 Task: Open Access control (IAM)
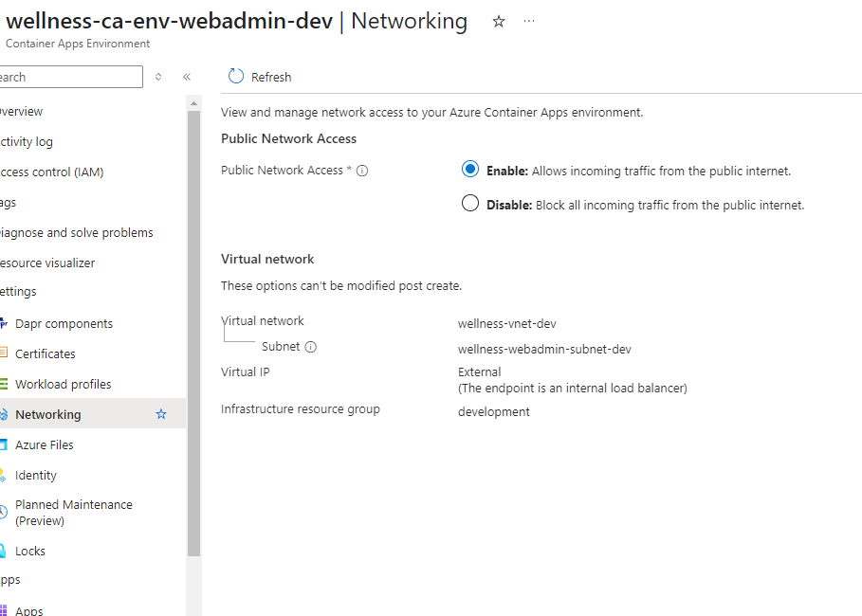click(x=51, y=172)
